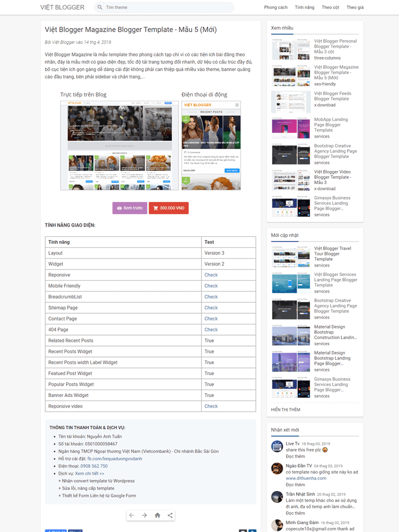Click Live Tv commenter avatar

277,446
